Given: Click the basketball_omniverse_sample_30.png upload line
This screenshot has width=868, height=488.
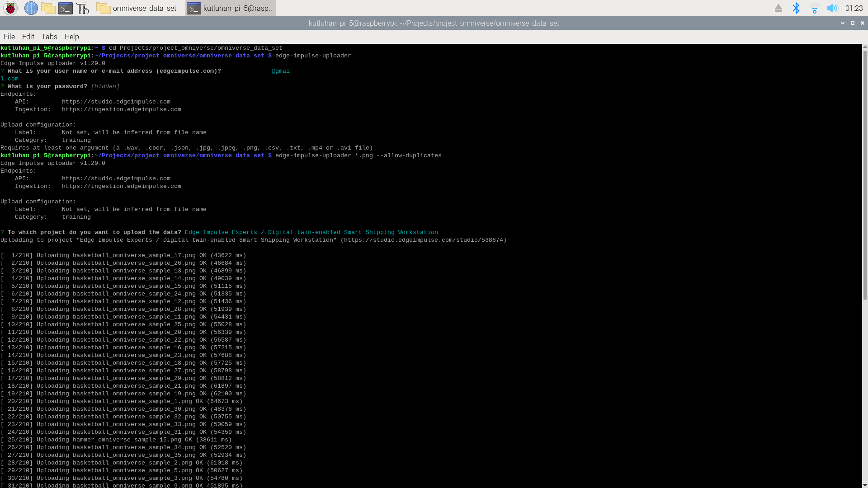Looking at the screenshot, I should tap(123, 409).
